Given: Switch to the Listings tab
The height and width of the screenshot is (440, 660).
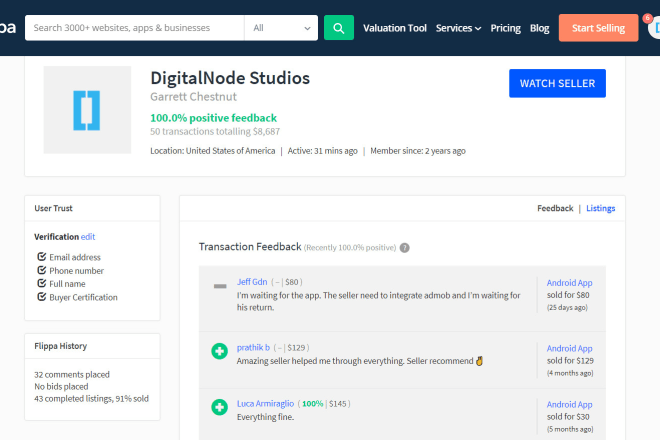Looking at the screenshot, I should 601,208.
